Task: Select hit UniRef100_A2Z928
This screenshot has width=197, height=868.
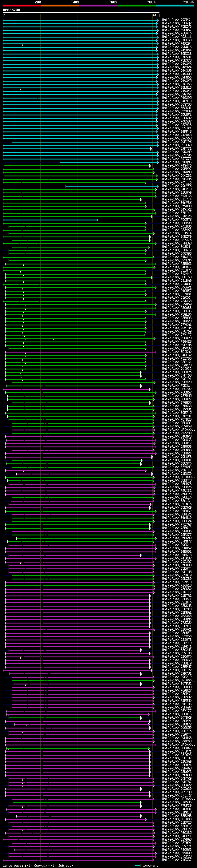Action: point(177,125)
